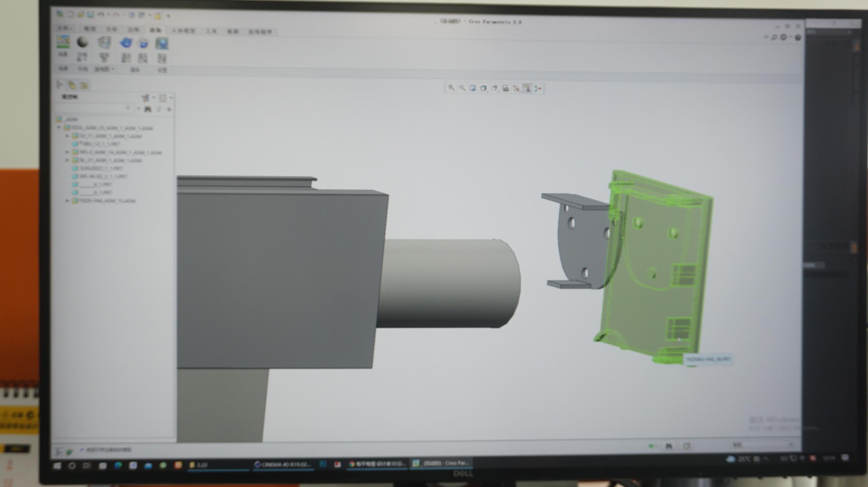Expand the DI_11_ASM subassembly node
The width and height of the screenshot is (868, 487).
pos(67,136)
